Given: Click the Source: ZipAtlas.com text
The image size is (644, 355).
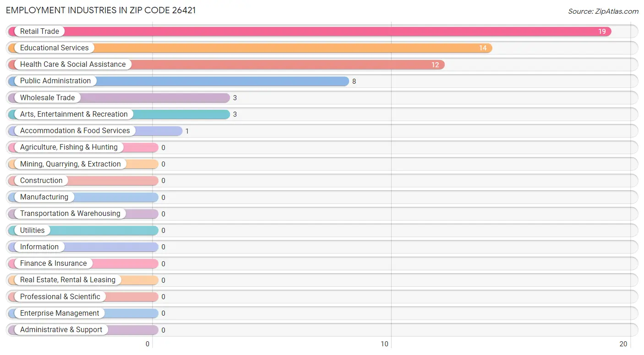Looking at the screenshot, I should [x=603, y=11].
